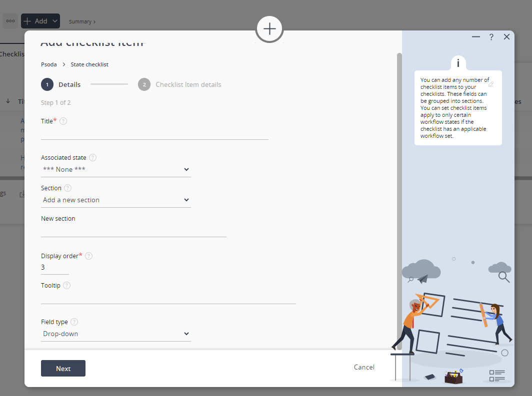Click the help icon beside Associated state
This screenshot has width=532, height=396.
coord(92,157)
